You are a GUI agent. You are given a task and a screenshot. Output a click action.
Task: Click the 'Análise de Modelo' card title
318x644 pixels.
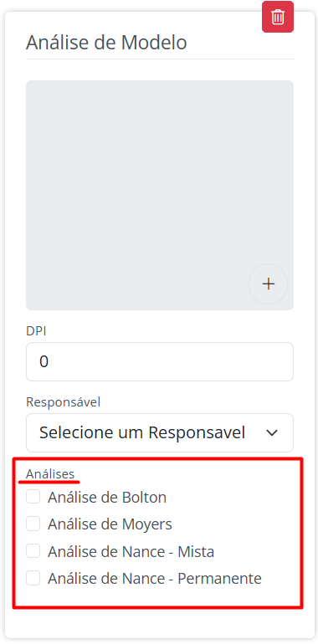coord(106,43)
